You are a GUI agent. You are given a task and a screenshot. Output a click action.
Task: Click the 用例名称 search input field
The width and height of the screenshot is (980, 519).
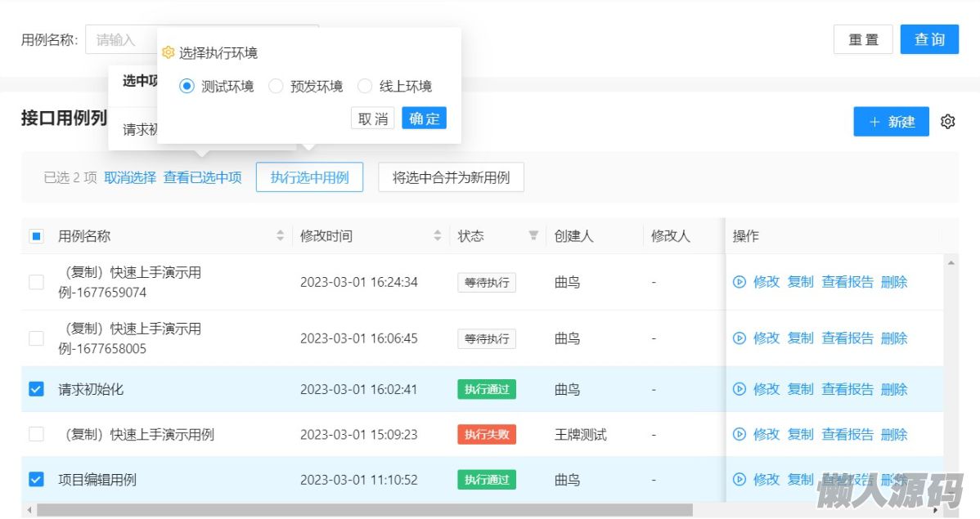click(x=123, y=39)
